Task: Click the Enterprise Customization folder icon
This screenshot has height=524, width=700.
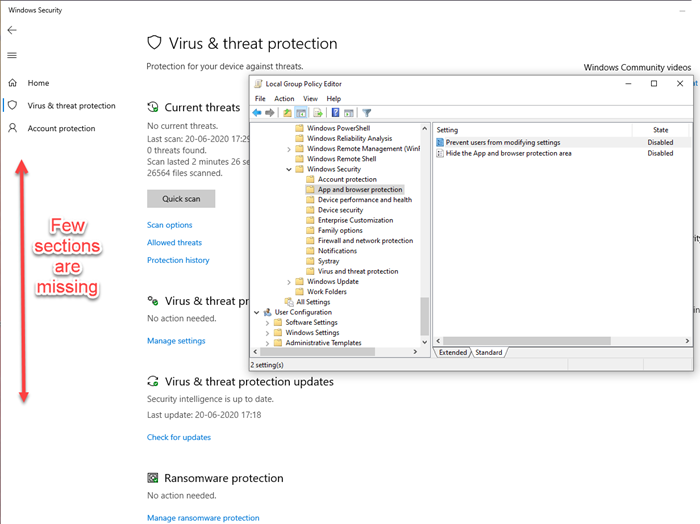Action: pyautogui.click(x=310, y=220)
